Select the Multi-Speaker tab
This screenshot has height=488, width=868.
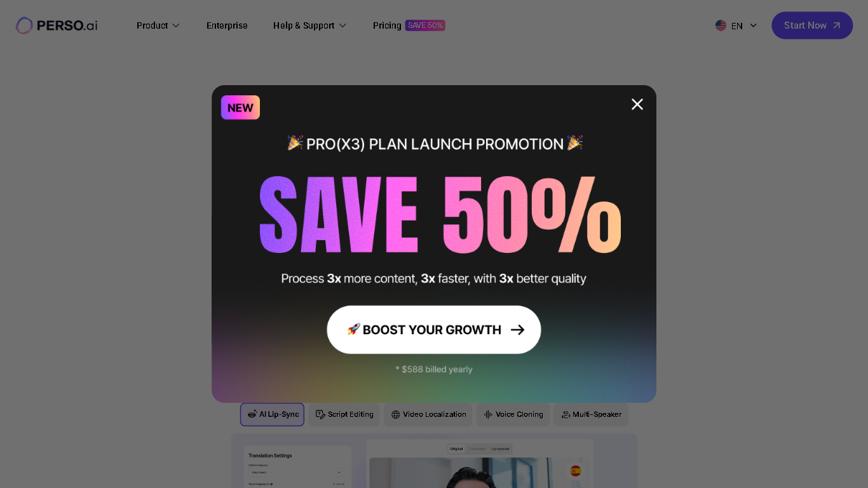click(x=591, y=414)
